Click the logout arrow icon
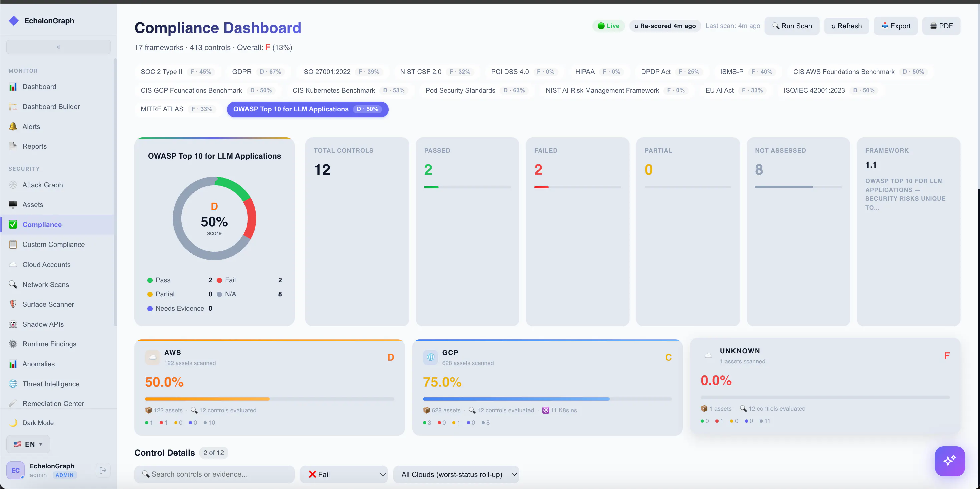Screen dimensions: 980x489 tap(103, 470)
